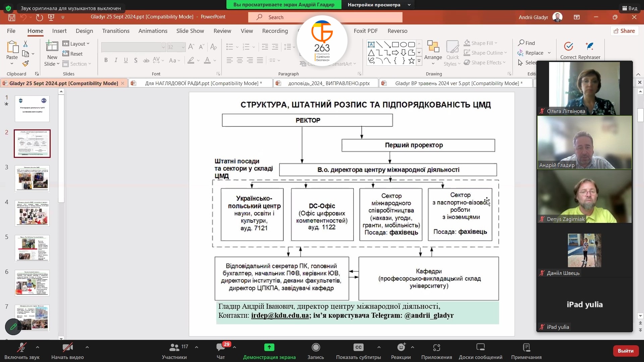Viewport: 644px width, 362px height.
Task: Open the Zoom Participants panel
Action: tap(174, 351)
